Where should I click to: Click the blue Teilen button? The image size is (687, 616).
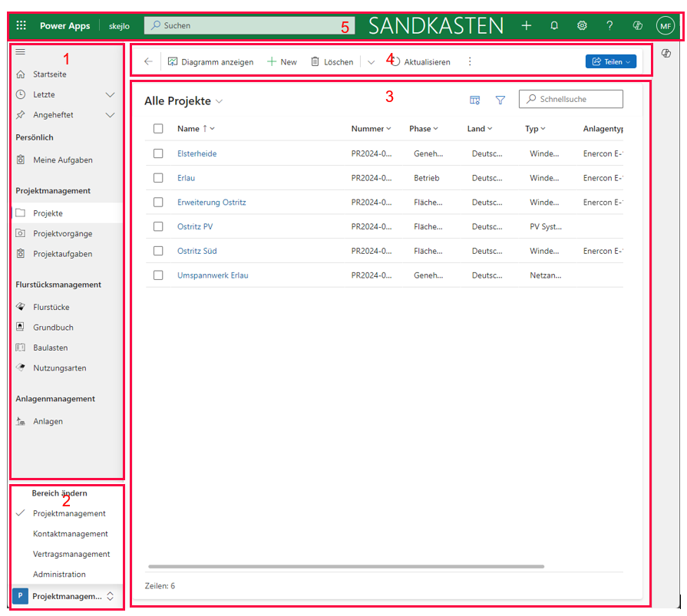click(x=610, y=61)
